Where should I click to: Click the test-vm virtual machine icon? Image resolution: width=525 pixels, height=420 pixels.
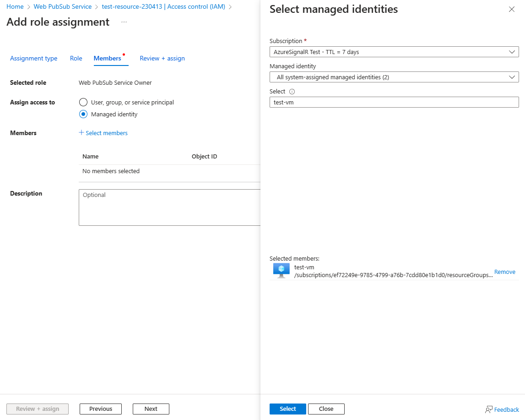click(281, 271)
